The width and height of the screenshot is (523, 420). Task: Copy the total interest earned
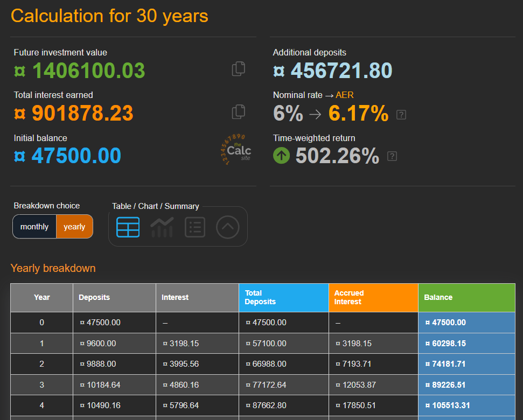(x=238, y=111)
